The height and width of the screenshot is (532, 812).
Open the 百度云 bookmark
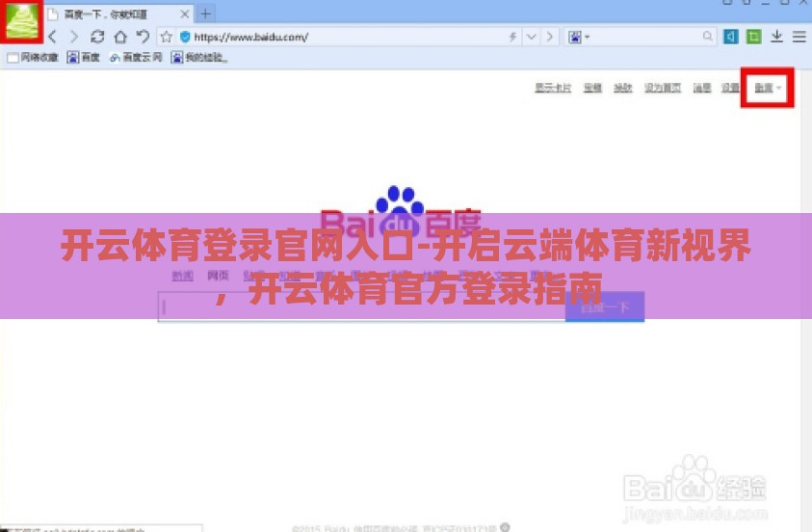pos(136,58)
